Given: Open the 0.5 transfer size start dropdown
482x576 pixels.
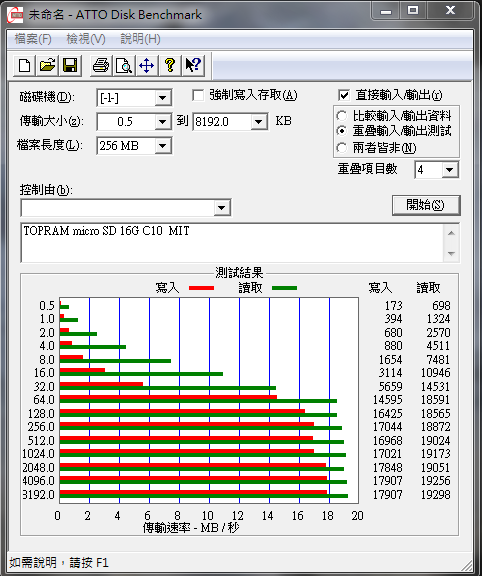Looking at the screenshot, I should click(162, 122).
